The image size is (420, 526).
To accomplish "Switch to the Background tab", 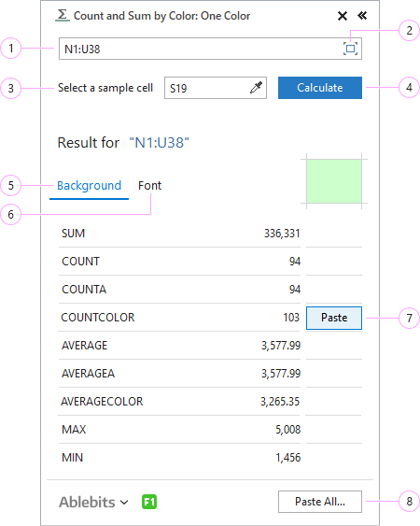I will tap(90, 186).
